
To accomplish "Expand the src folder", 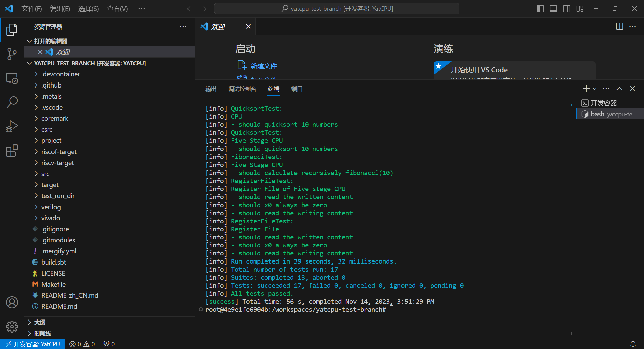I will [45, 174].
